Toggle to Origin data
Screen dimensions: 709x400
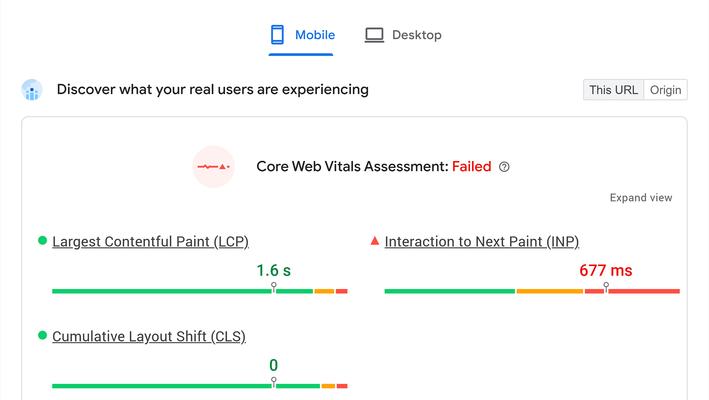666,89
